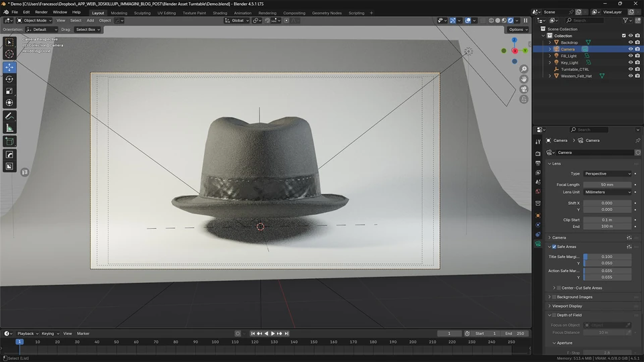Select the Cursor tool in left toolbar
Viewport: 644px width, 362px height.
[9, 54]
